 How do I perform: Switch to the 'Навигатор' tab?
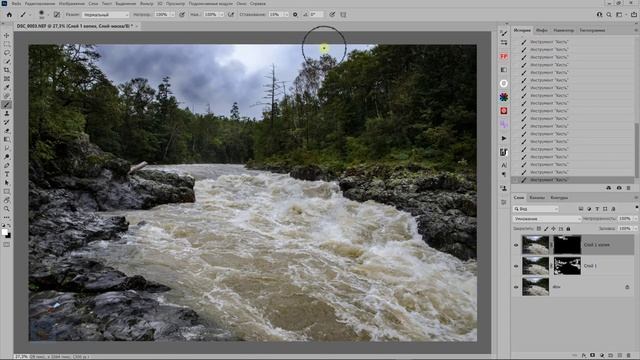tap(563, 30)
